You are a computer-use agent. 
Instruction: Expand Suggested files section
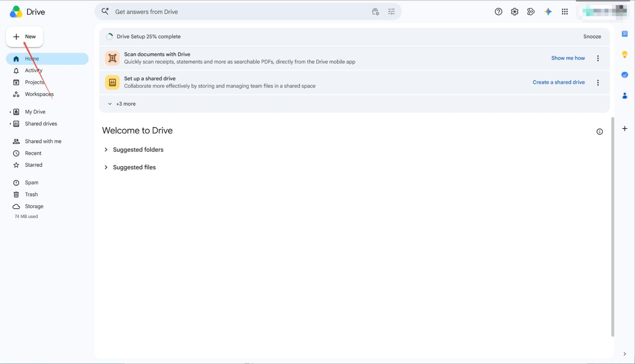point(106,168)
